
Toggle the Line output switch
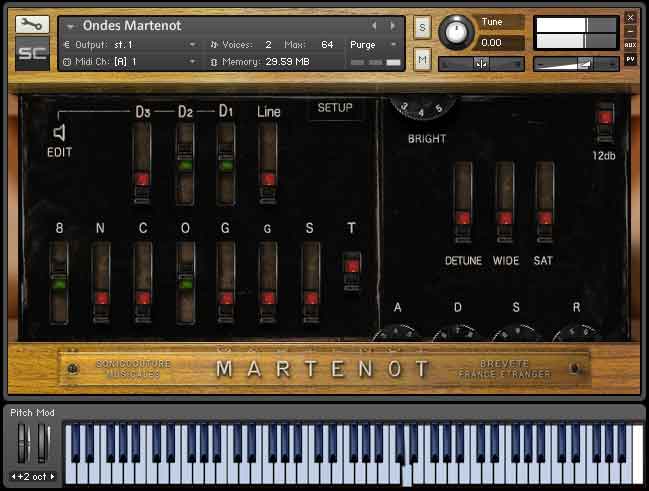coord(268,163)
